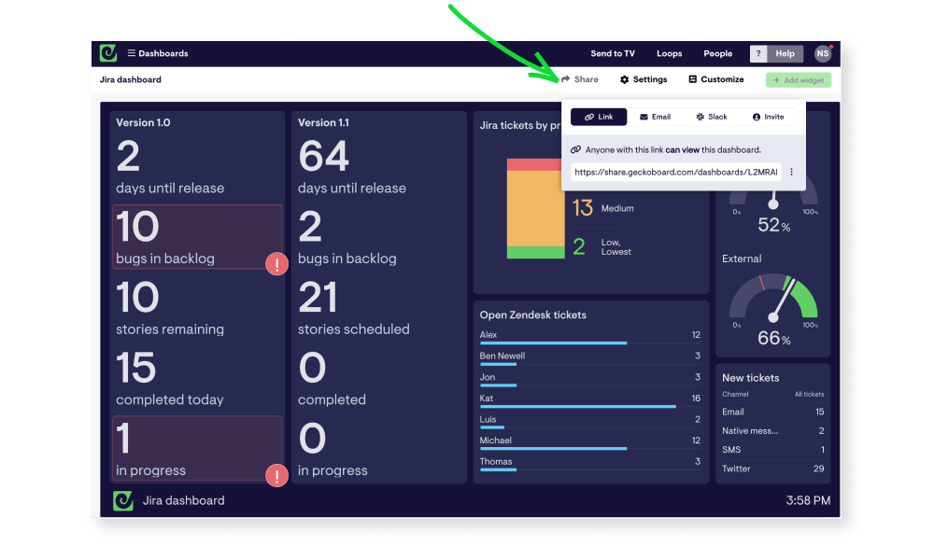Click the Twitter channel row
934x560 pixels.
(x=773, y=469)
